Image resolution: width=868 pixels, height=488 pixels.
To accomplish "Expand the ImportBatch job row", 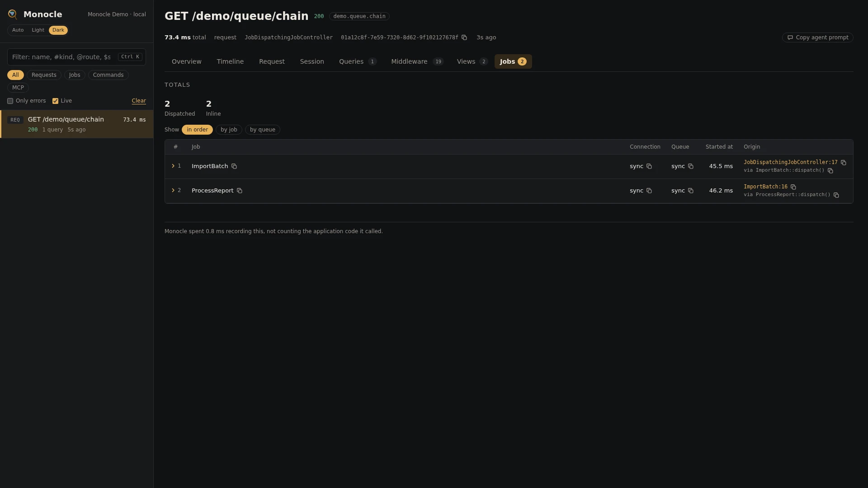I will (173, 166).
